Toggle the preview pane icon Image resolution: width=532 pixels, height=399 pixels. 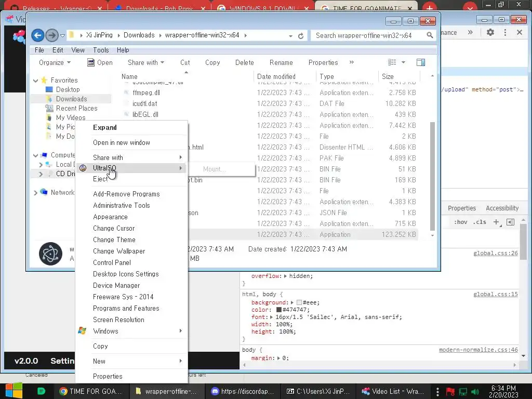pyautogui.click(x=420, y=62)
